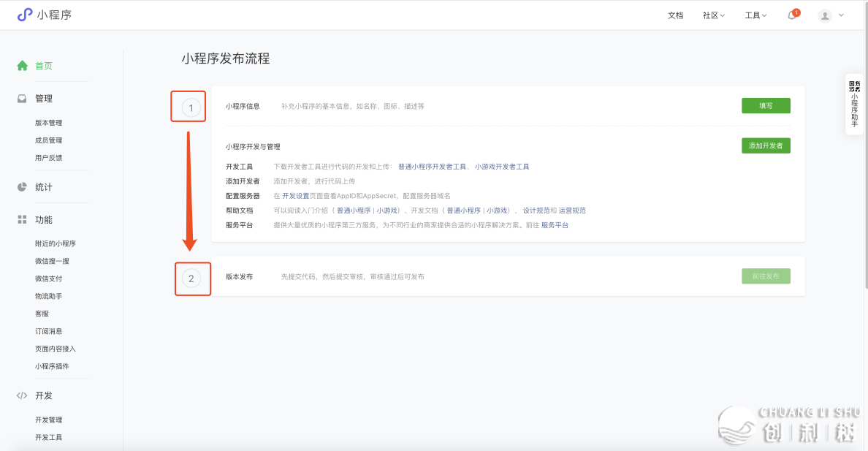
Task: Click the 首页 home icon
Action: (23, 66)
